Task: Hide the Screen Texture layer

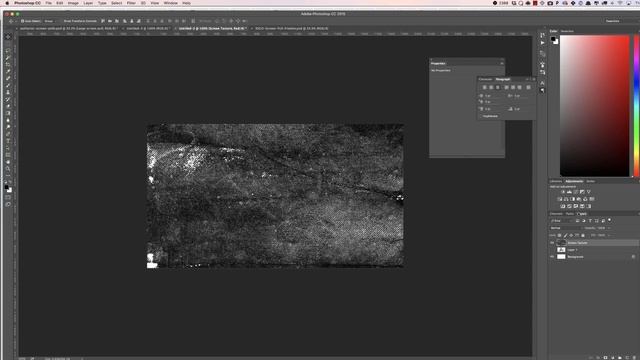Action: (552, 243)
